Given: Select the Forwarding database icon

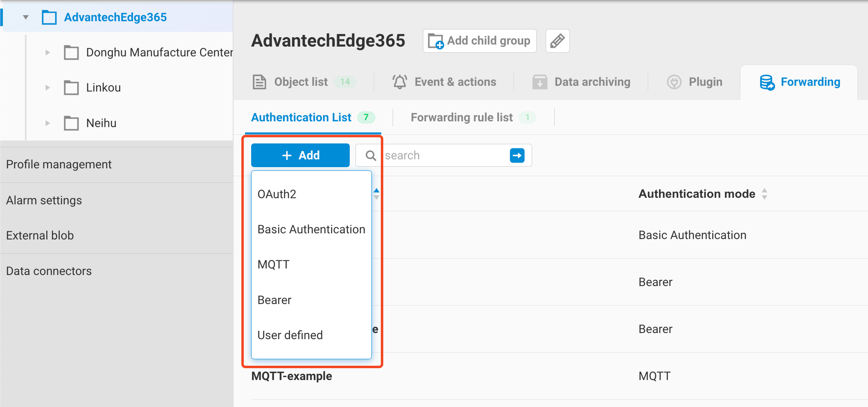Looking at the screenshot, I should pyautogui.click(x=767, y=82).
